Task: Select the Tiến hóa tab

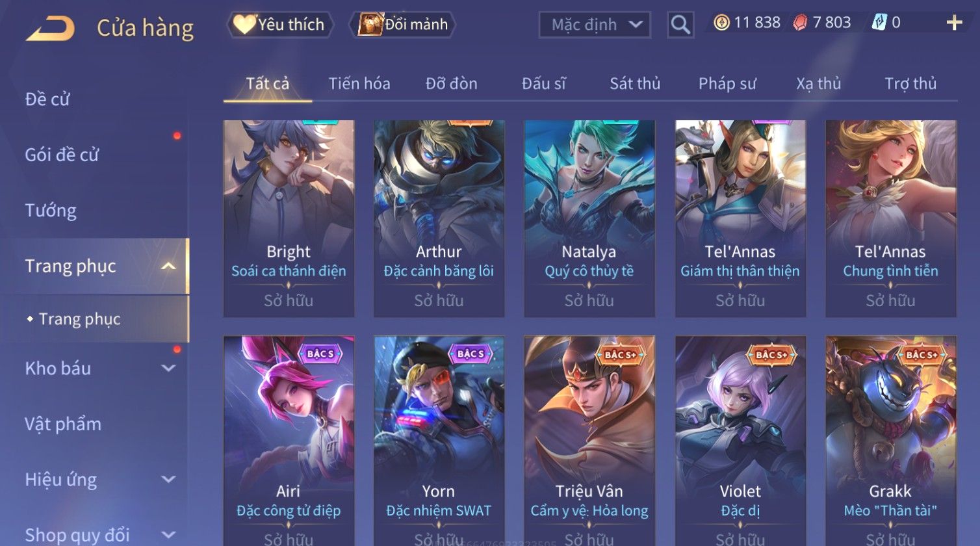Action: pyautogui.click(x=359, y=84)
